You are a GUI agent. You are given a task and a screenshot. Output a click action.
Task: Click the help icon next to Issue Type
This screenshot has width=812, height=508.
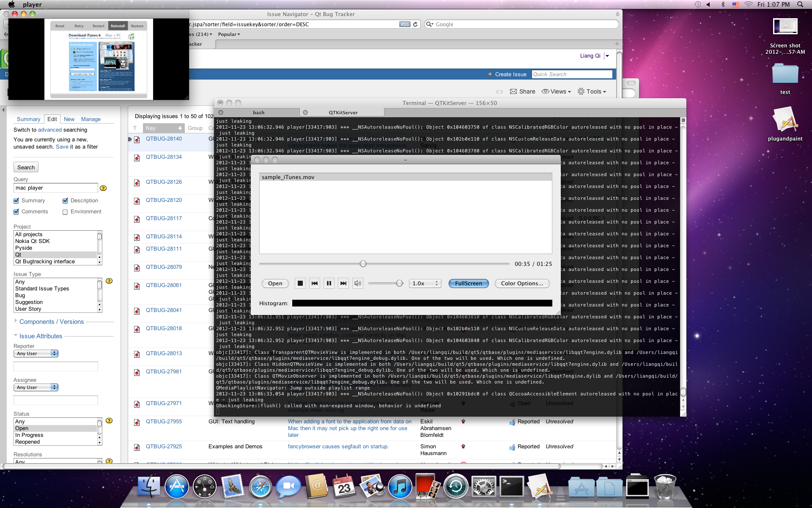(109, 281)
